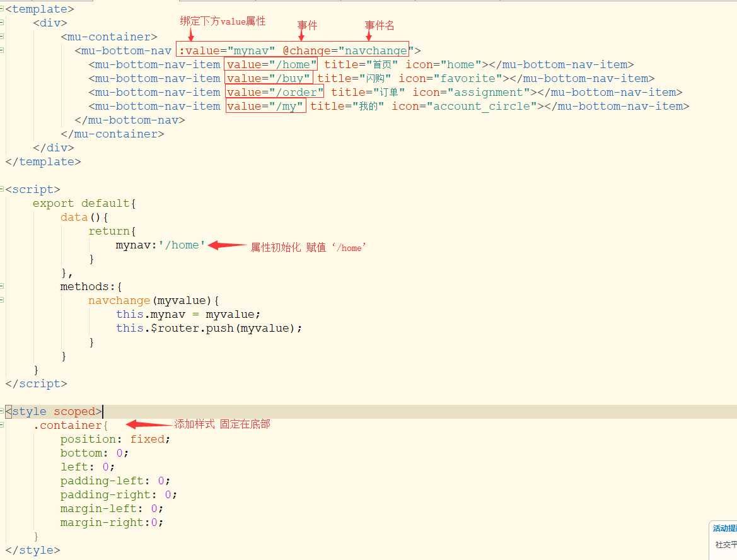Click the return{ line
The height and width of the screenshot is (560, 737).
coord(112,231)
